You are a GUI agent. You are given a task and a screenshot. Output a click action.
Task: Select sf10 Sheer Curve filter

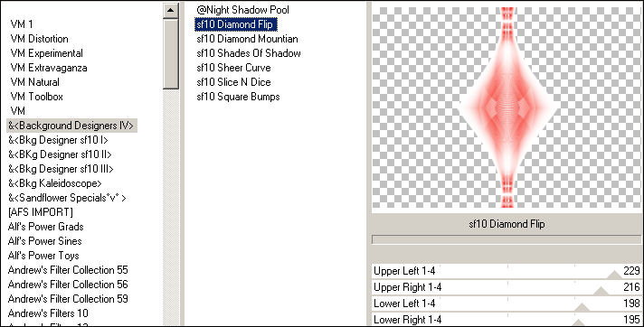coord(233,68)
